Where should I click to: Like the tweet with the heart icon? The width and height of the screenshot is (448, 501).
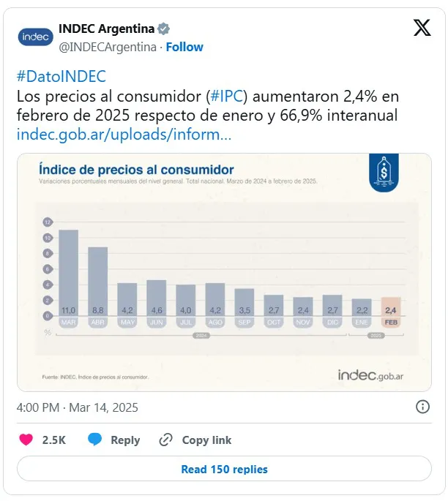26,440
